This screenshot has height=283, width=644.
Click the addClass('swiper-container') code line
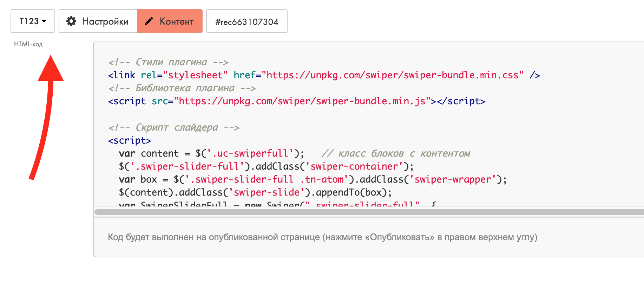[266, 166]
